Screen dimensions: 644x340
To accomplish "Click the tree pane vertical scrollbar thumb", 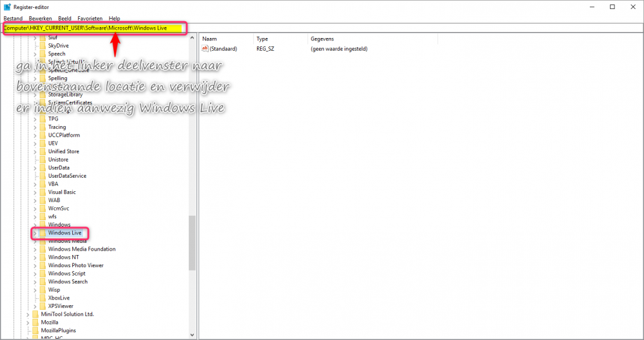I will [192, 243].
